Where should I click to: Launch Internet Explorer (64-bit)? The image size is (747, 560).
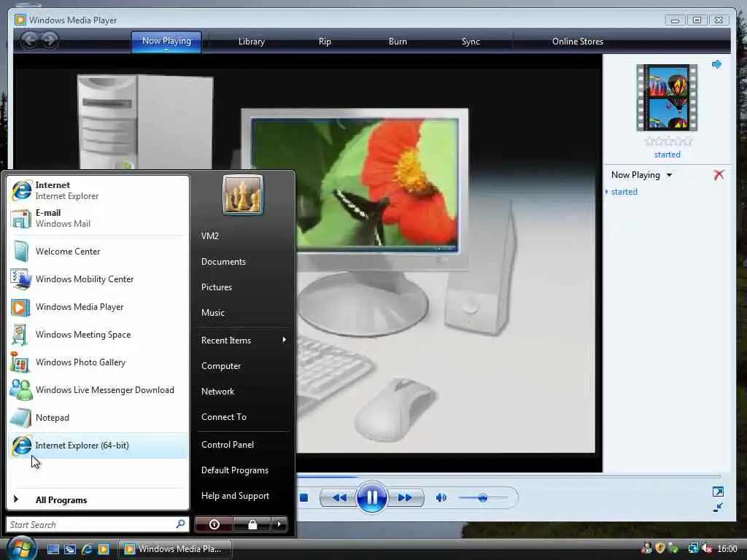[98, 446]
